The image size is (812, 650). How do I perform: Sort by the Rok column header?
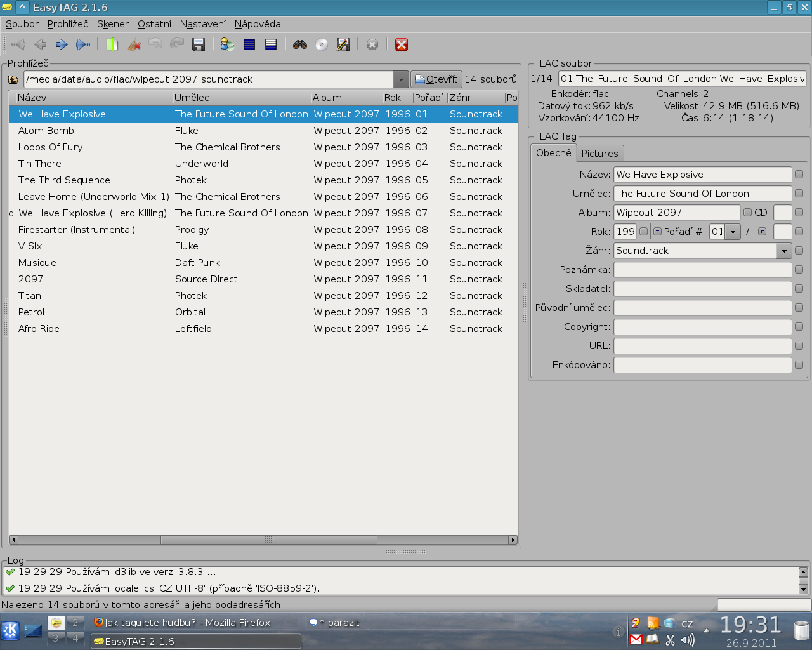[x=397, y=98]
